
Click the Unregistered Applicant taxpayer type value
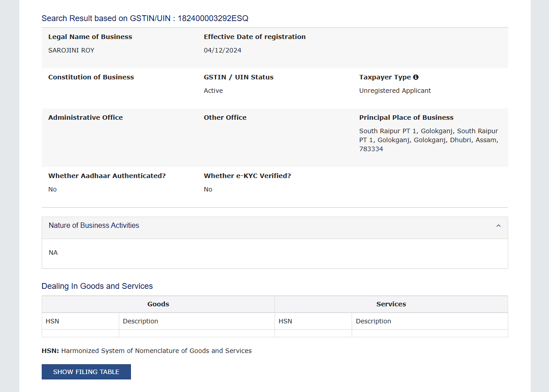tap(395, 91)
